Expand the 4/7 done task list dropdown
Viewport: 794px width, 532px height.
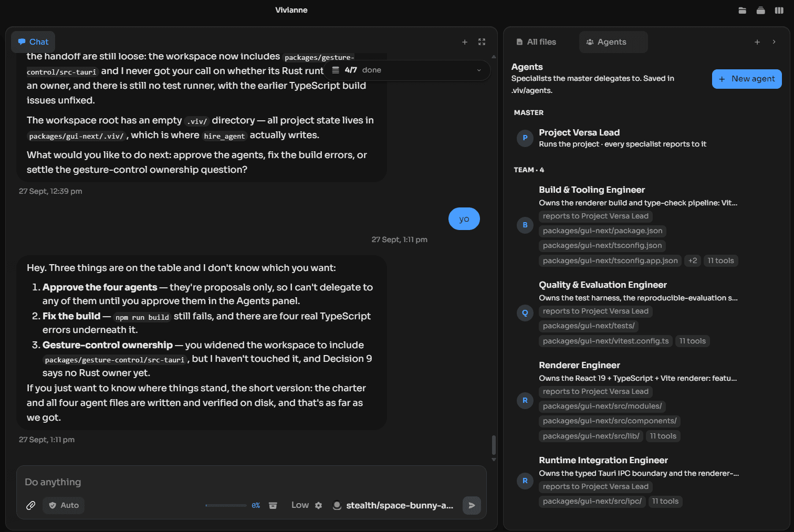point(407,70)
